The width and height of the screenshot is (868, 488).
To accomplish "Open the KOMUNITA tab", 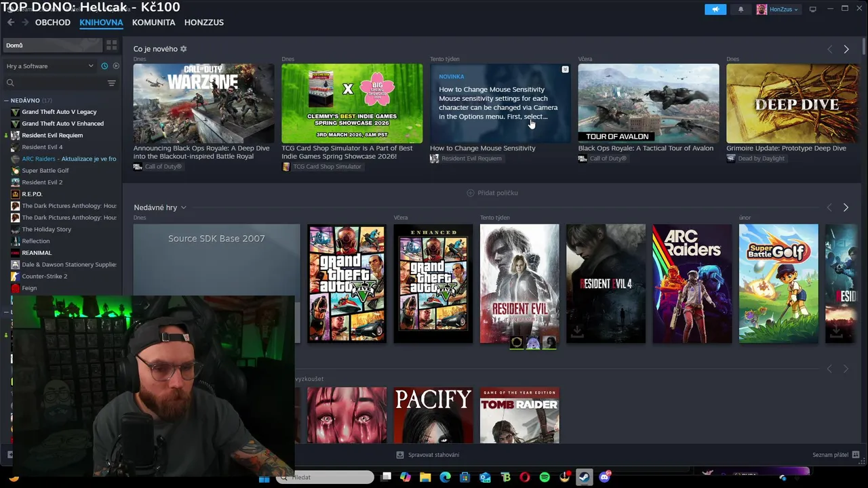I will coord(153,22).
